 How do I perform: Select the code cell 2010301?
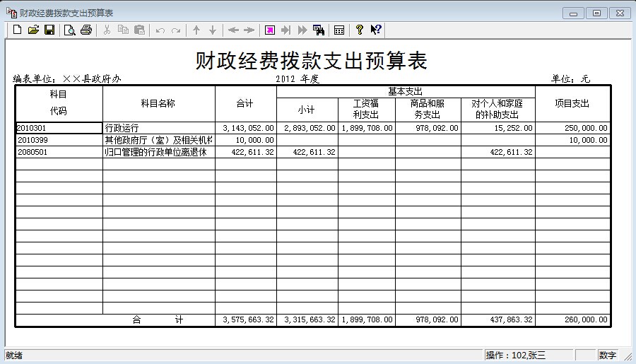(59, 128)
